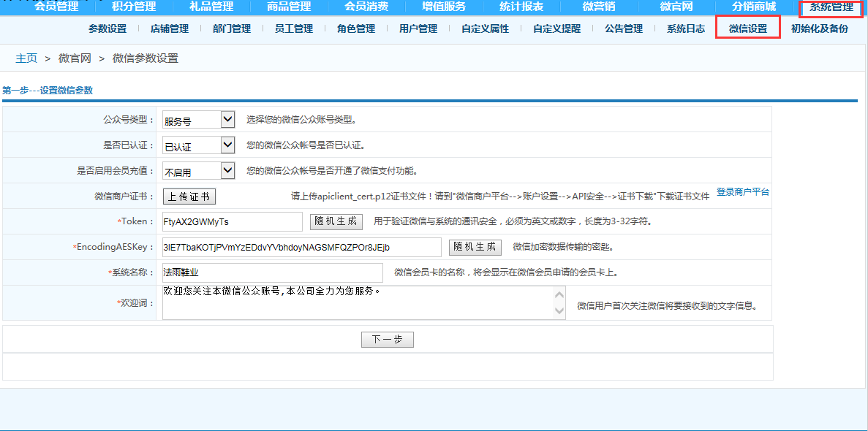Click into the Token input field
868x431 pixels.
click(x=232, y=221)
